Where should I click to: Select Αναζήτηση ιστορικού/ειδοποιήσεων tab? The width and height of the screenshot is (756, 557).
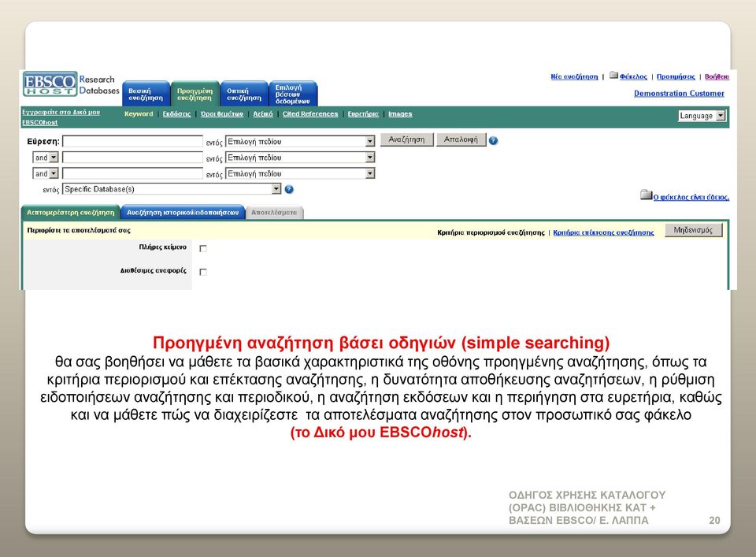[x=183, y=212]
